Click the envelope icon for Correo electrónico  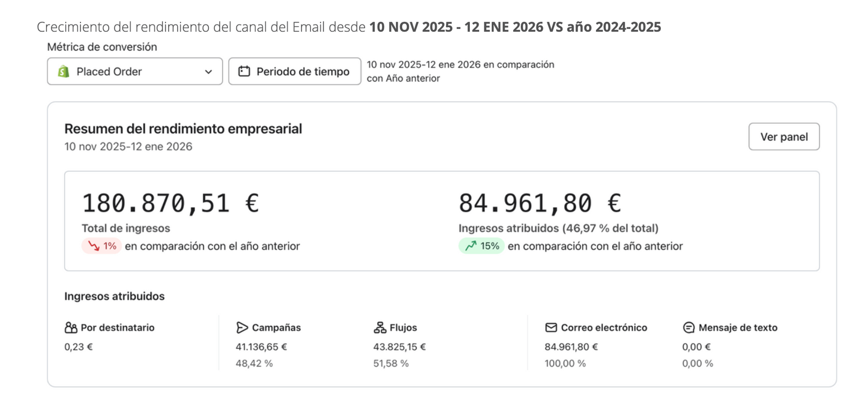[x=551, y=328]
